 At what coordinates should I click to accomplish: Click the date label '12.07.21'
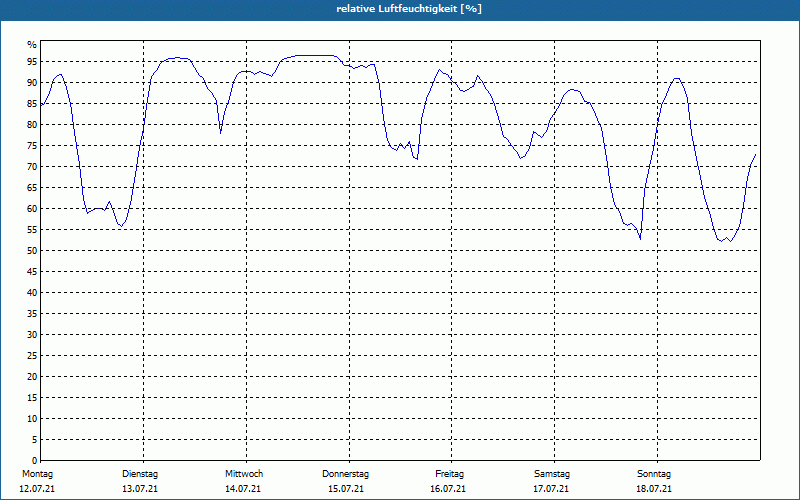pos(37,489)
